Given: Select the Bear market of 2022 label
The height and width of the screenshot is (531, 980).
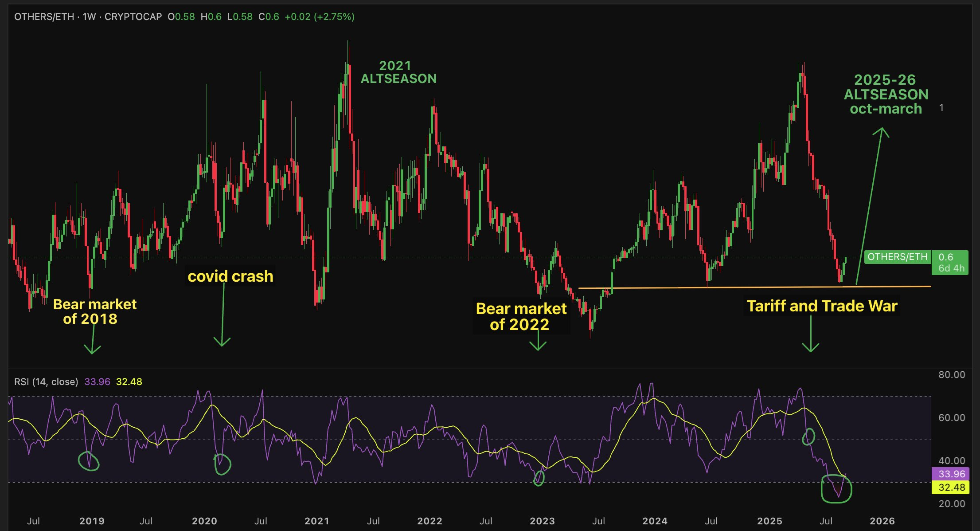Looking at the screenshot, I should pos(521,316).
